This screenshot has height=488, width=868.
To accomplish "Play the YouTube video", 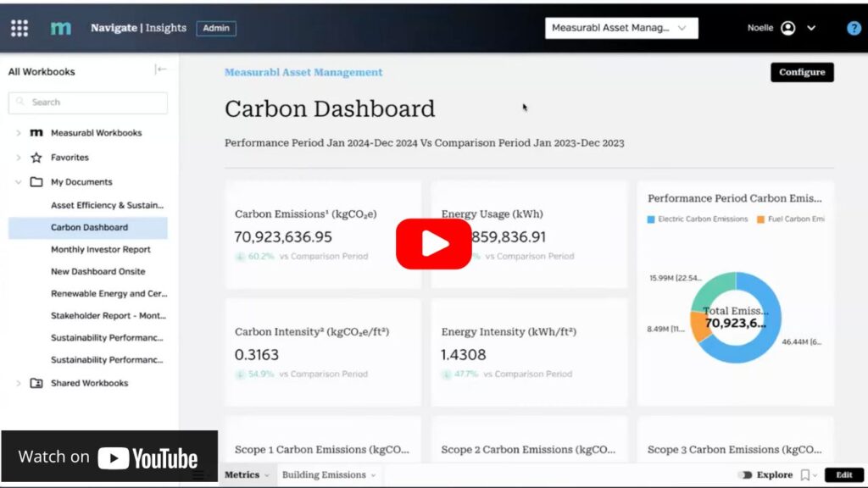I will [433, 244].
